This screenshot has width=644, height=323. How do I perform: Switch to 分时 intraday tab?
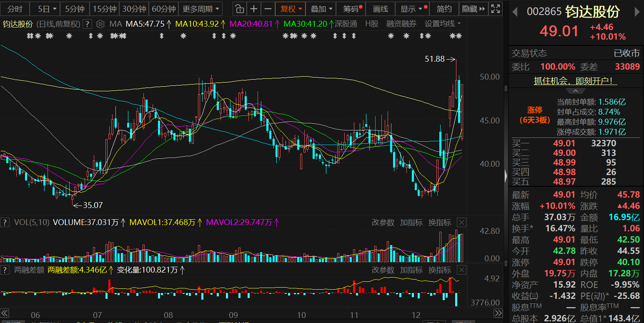pos(15,9)
